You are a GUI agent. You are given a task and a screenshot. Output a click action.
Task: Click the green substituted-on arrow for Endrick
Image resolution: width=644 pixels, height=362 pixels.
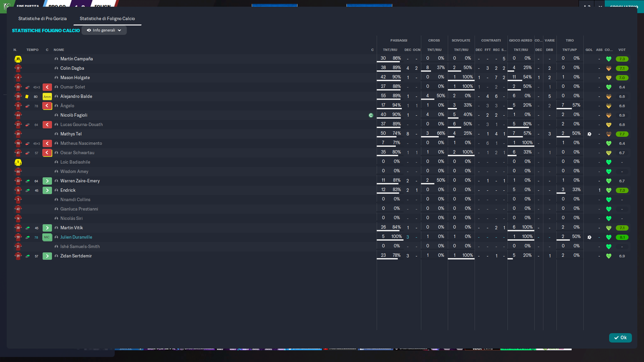coord(47,191)
